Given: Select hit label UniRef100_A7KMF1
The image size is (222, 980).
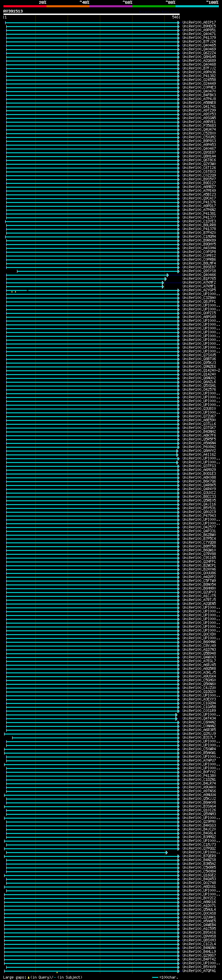Looking at the screenshot, I should click(199, 286).
